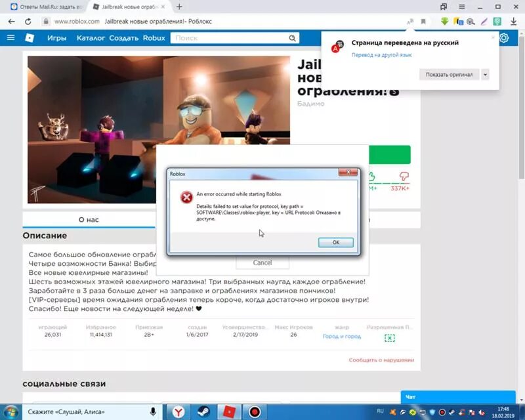Click the favorites value 11,414,131
Viewport: 525px width, 420px height.
(101, 335)
